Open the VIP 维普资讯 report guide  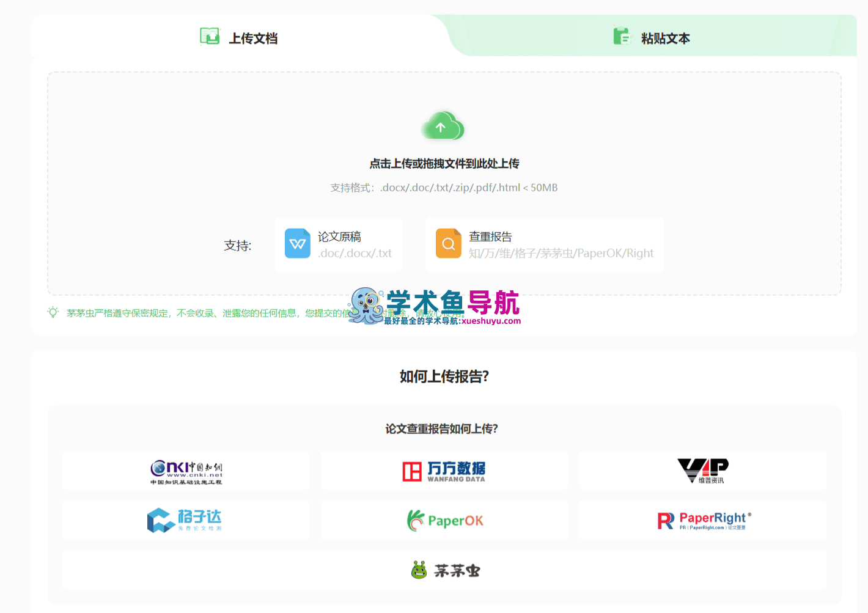tap(703, 471)
